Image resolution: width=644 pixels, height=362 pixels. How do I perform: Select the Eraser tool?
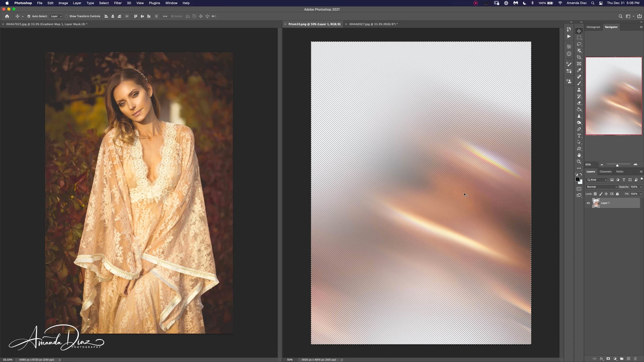pyautogui.click(x=579, y=103)
